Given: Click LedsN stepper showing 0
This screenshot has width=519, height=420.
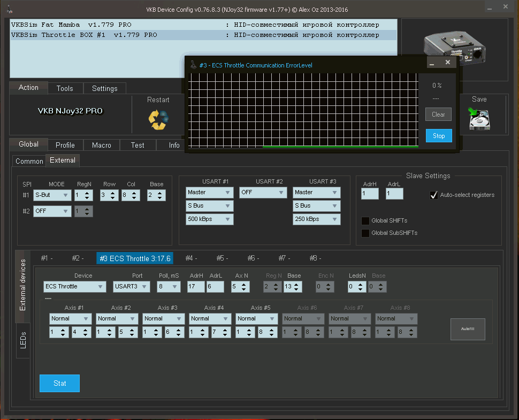Looking at the screenshot, I should coord(357,287).
